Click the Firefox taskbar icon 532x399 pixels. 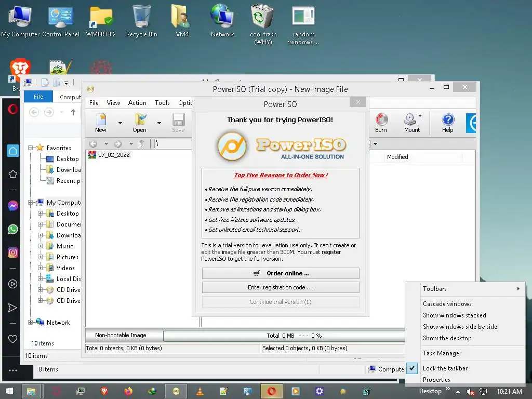pos(128,391)
